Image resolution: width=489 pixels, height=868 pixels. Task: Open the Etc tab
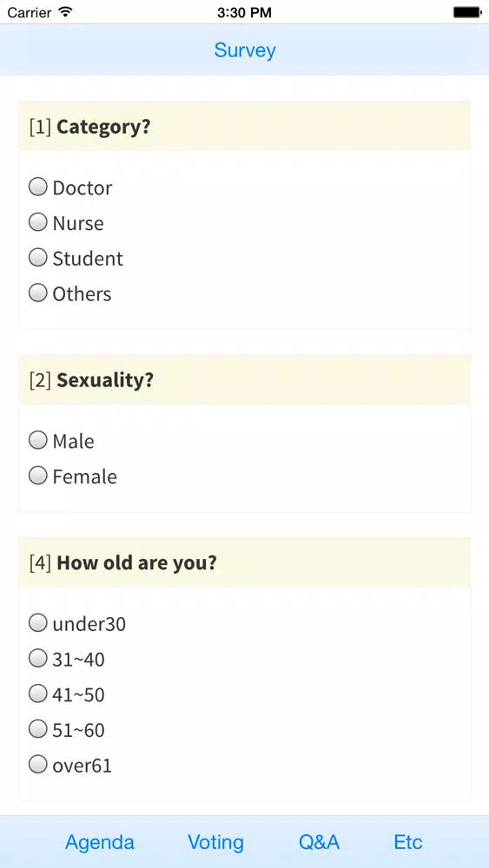408,842
